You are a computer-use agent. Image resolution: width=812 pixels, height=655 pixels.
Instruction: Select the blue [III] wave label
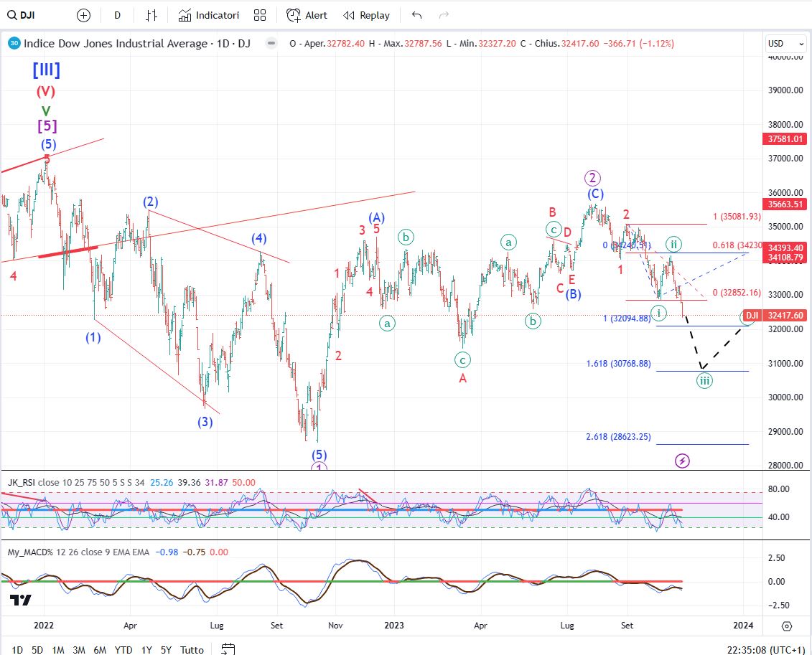click(x=46, y=70)
